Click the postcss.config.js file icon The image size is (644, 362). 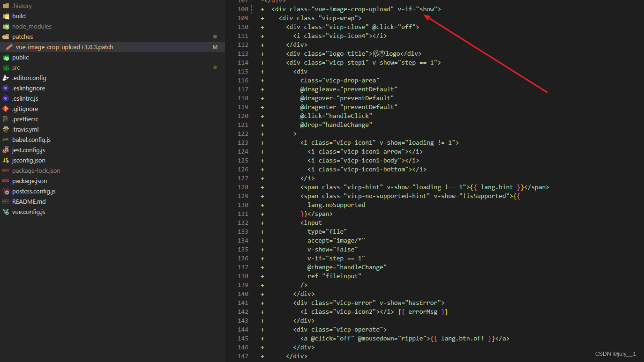pyautogui.click(x=6, y=192)
